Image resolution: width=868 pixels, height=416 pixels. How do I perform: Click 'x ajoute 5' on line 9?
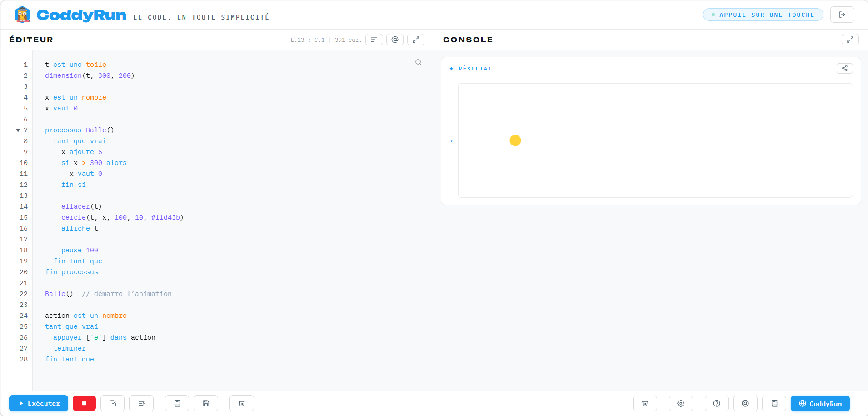82,152
